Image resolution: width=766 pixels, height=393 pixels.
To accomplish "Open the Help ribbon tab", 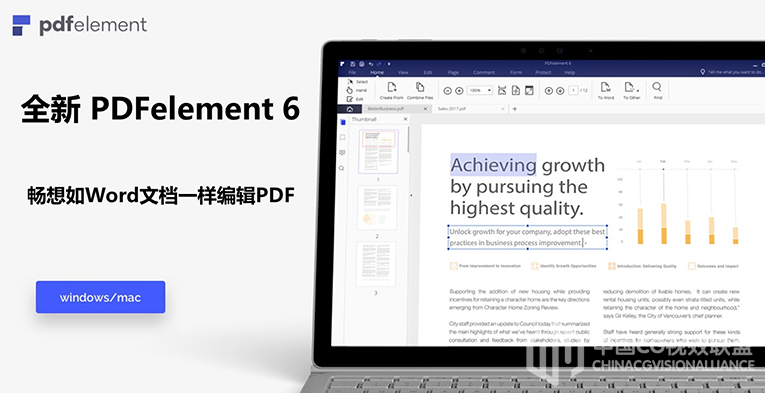I will 570,72.
